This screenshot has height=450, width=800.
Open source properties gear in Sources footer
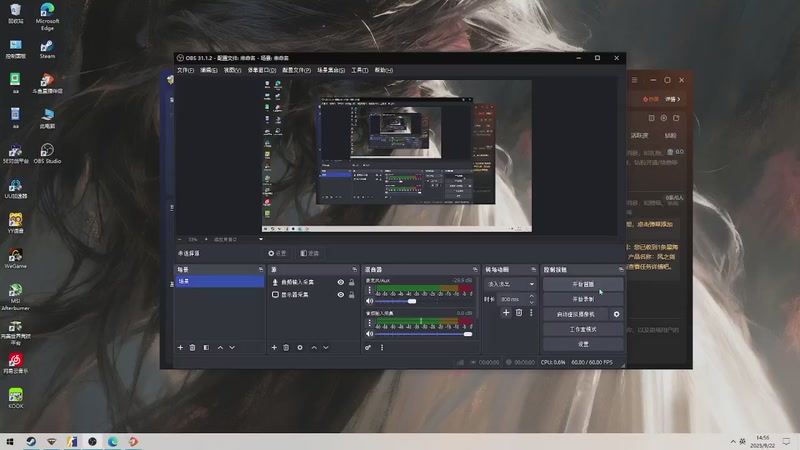pyautogui.click(x=300, y=347)
